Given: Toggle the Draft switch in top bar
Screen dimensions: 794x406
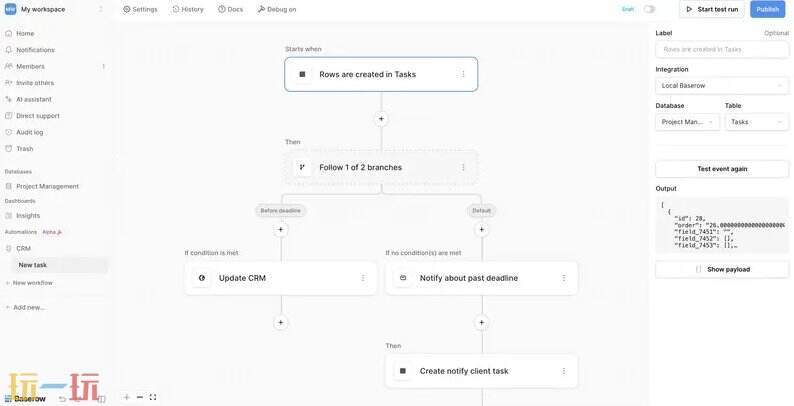Looking at the screenshot, I should coord(649,9).
